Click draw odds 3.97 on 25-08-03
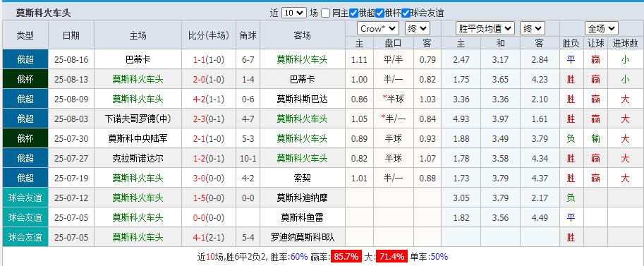644x266 pixels. [500, 119]
